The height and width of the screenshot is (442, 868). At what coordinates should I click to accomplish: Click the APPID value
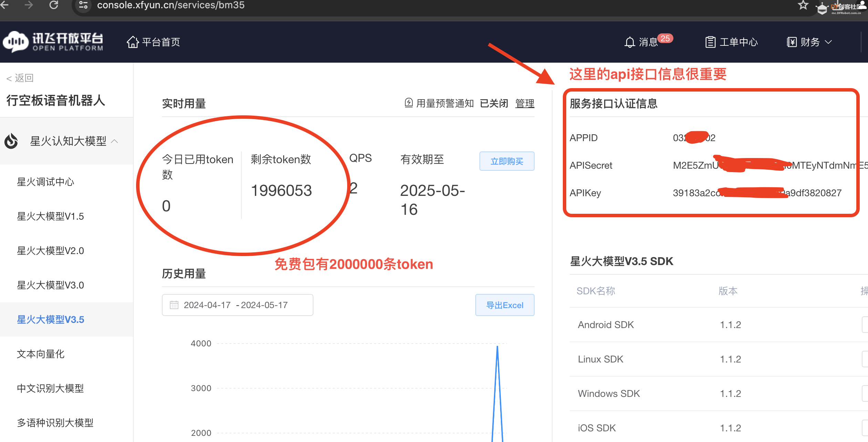694,138
